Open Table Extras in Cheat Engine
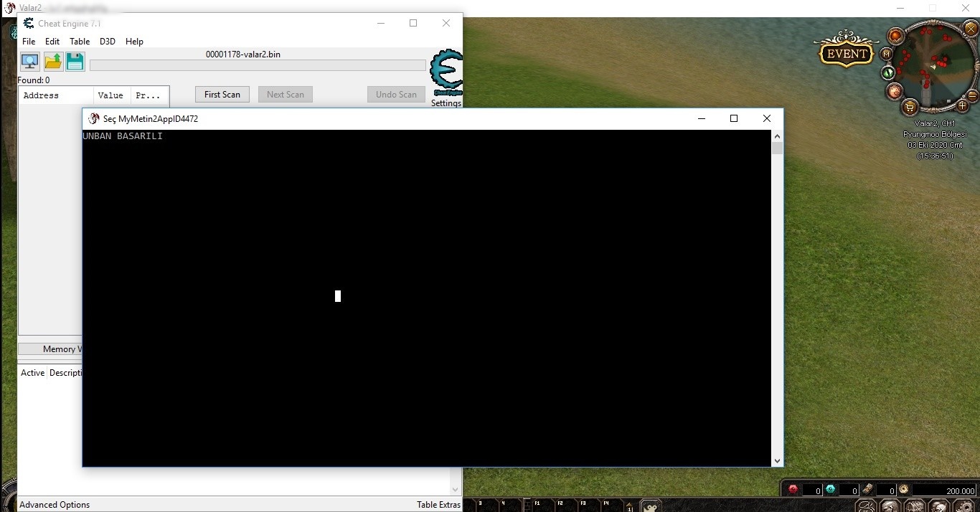The image size is (980, 512). click(x=438, y=505)
